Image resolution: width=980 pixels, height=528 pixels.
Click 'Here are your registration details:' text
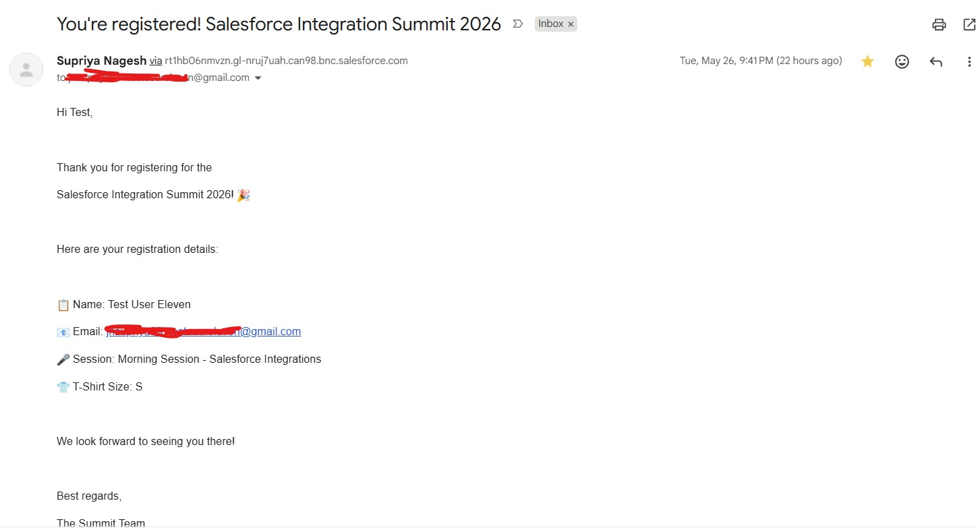[138, 249]
